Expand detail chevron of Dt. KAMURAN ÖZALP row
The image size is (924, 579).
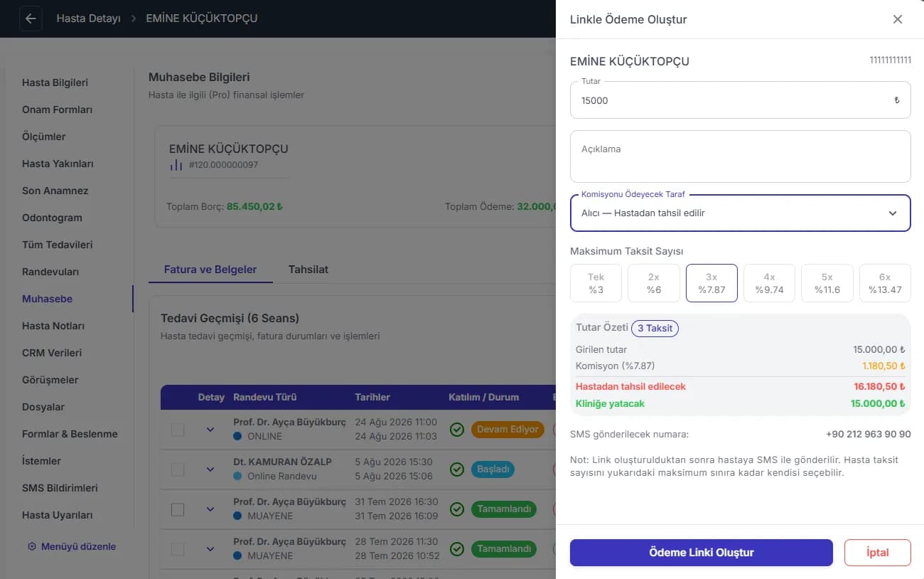(x=210, y=469)
